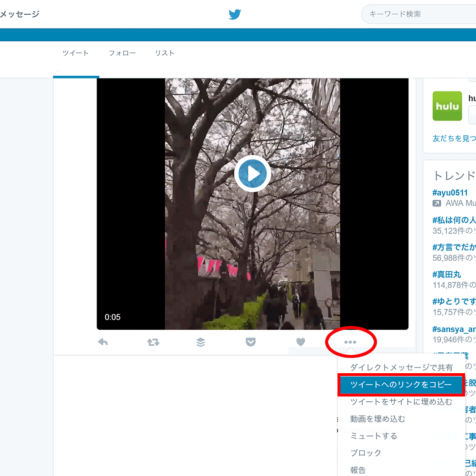This screenshot has width=476, height=476.
Task: Click inside the キーワード検索 search field
Action: [419, 14]
